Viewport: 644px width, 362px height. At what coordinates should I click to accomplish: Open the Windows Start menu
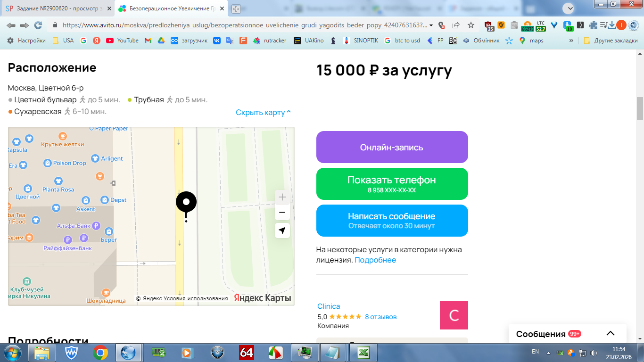12,352
